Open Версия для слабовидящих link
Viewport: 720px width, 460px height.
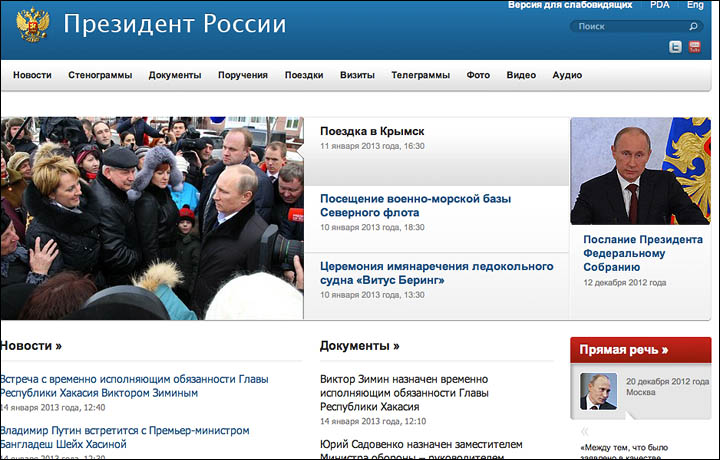[x=570, y=5]
